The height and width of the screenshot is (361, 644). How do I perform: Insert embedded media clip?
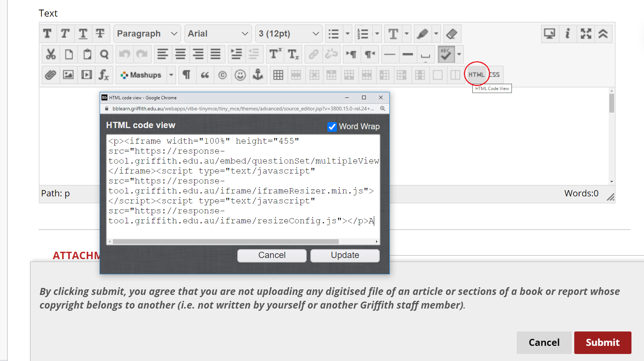[87, 75]
